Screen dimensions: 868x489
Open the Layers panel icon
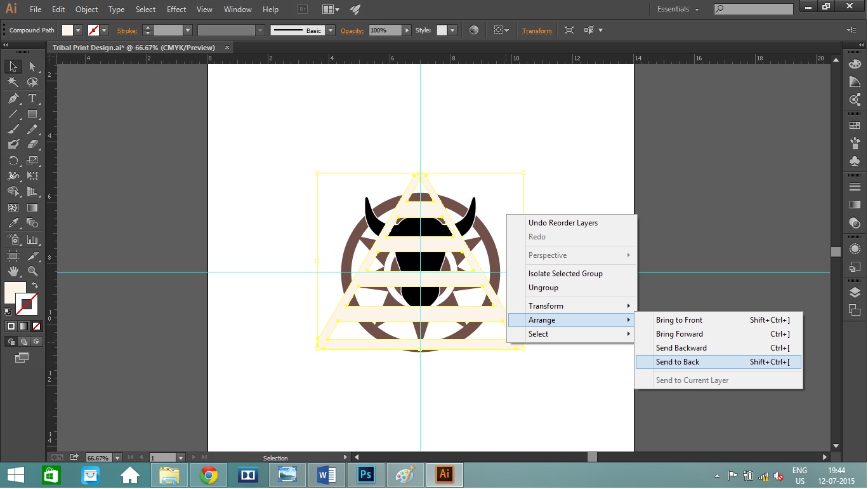click(855, 293)
